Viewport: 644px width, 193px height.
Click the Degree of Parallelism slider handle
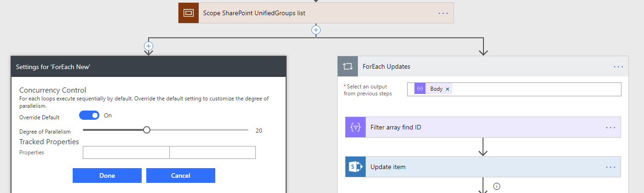click(x=146, y=130)
